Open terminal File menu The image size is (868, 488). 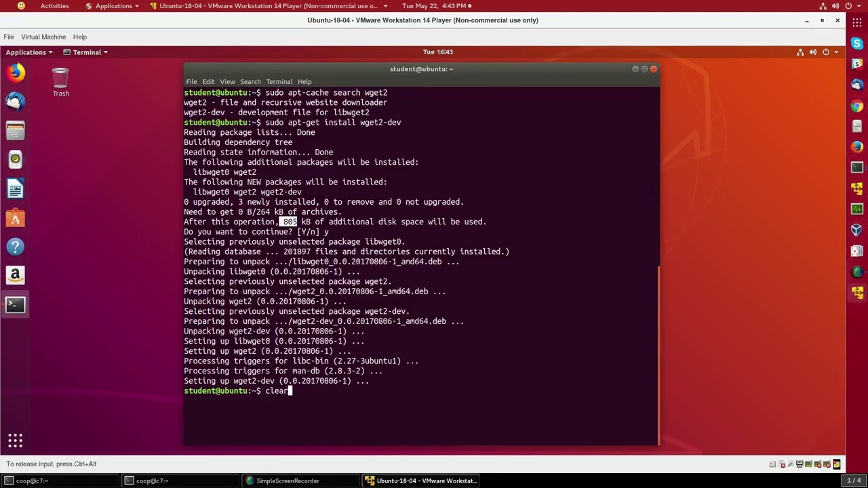pos(191,82)
